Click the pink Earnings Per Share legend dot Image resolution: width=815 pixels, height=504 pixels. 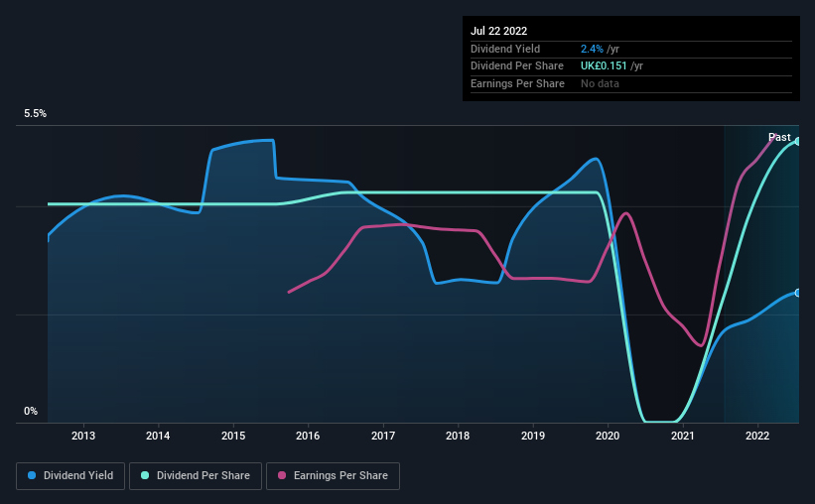click(282, 475)
